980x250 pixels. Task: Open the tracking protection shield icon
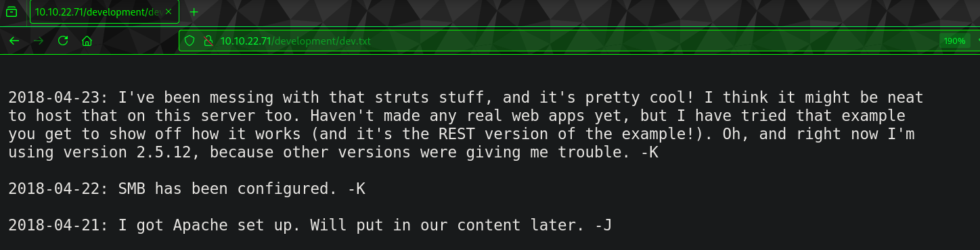pyautogui.click(x=190, y=41)
